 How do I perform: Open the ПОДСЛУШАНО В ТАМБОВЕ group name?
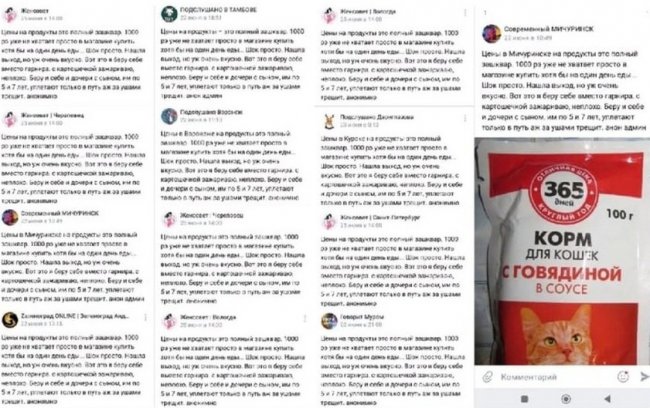click(x=218, y=10)
